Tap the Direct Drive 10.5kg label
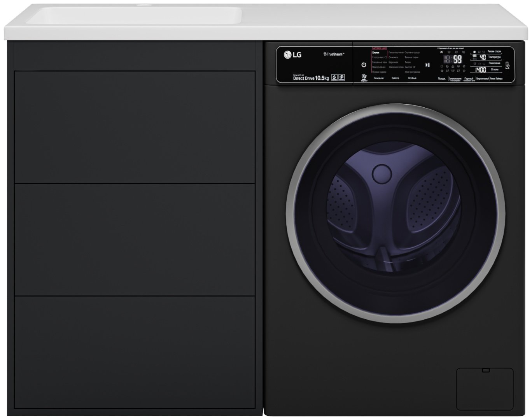The image size is (532, 420). pyautogui.click(x=311, y=78)
